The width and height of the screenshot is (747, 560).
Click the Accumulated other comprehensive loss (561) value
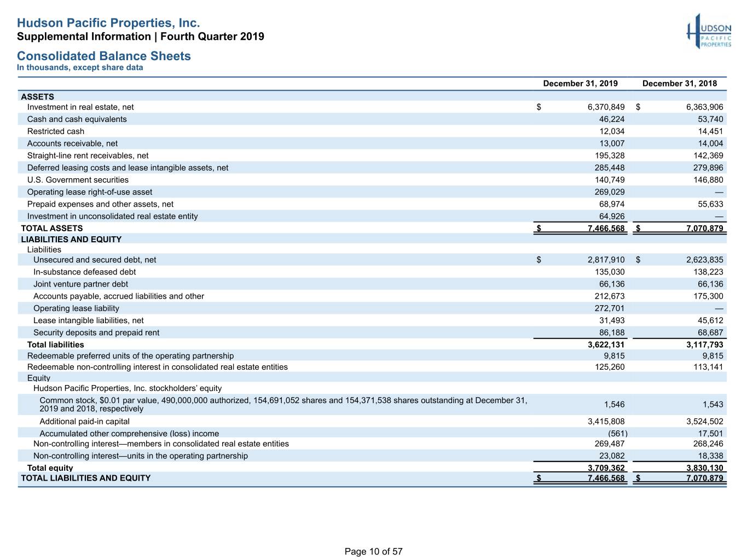(618, 433)
